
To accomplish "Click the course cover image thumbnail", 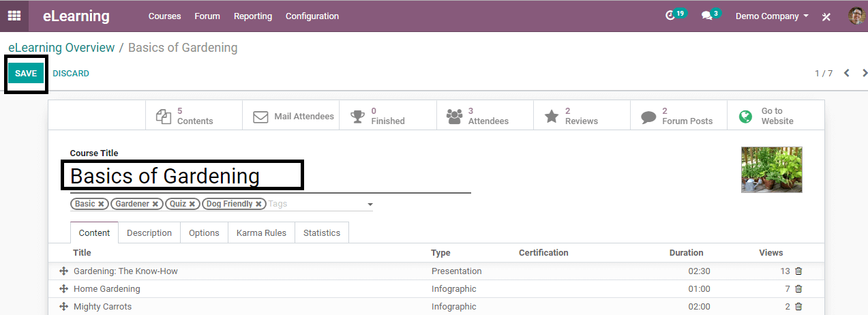I will 771,169.
